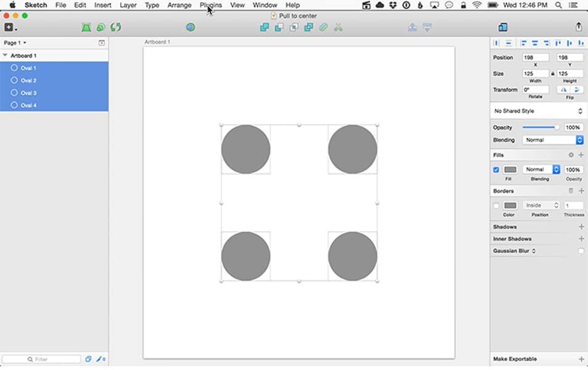This screenshot has height=370, width=588.
Task: Click the layer Filter search field
Action: click(x=41, y=359)
